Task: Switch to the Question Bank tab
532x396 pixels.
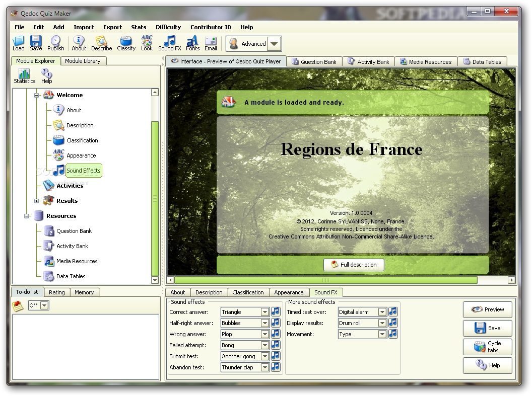Action: (x=314, y=62)
